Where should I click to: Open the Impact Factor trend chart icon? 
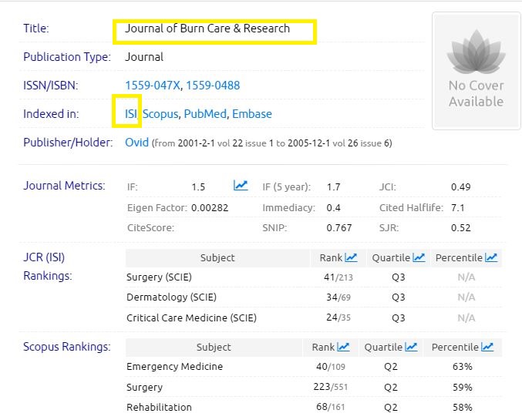pos(241,186)
